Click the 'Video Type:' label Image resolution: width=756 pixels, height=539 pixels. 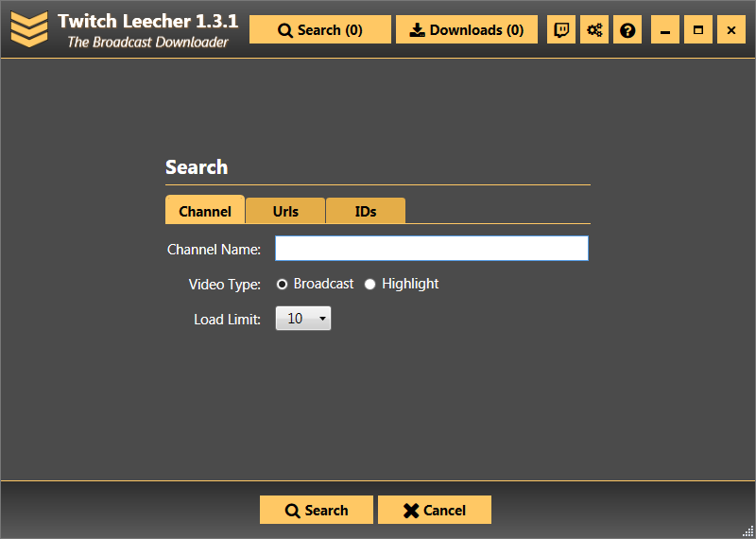click(225, 285)
